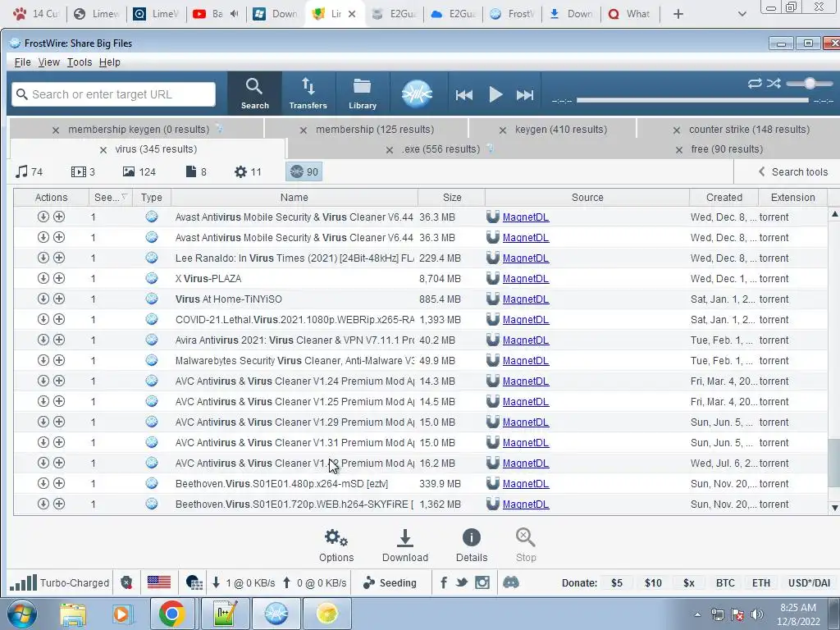Click download icon for COVID-21.Lethal.Virus row

tap(43, 319)
